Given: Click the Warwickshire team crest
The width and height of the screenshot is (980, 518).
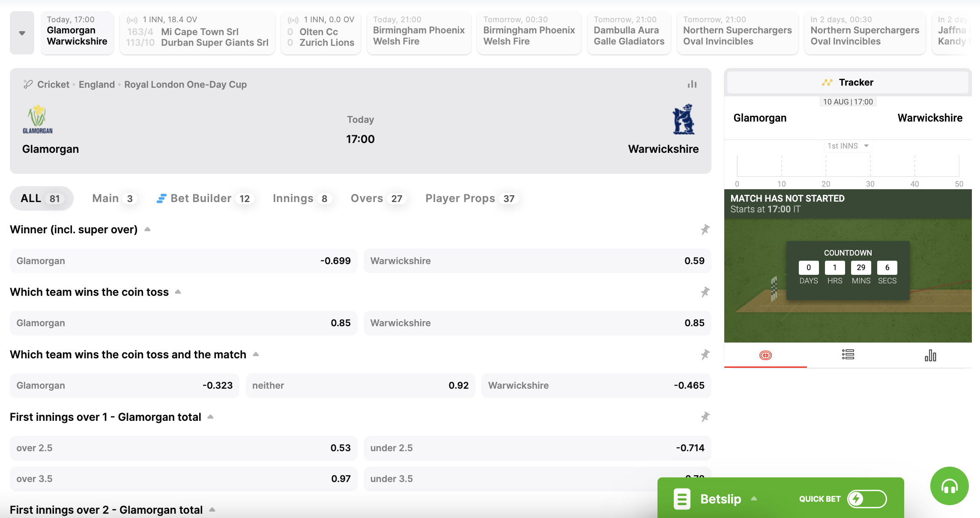Looking at the screenshot, I should pyautogui.click(x=684, y=119).
